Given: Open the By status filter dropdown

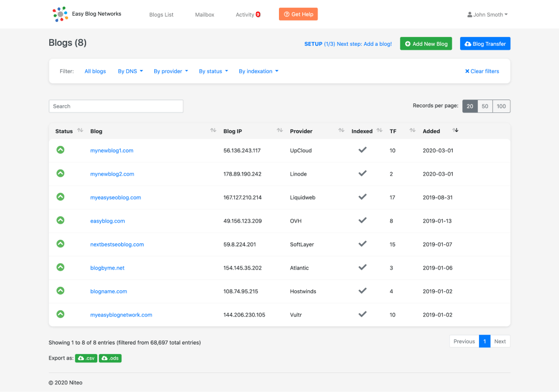Looking at the screenshot, I should tap(213, 72).
